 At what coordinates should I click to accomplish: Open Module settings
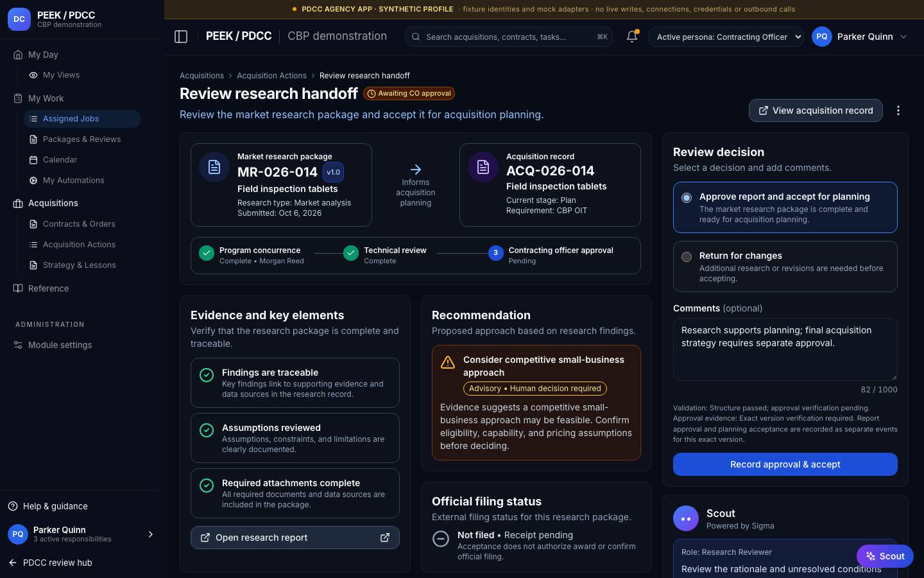point(80,345)
